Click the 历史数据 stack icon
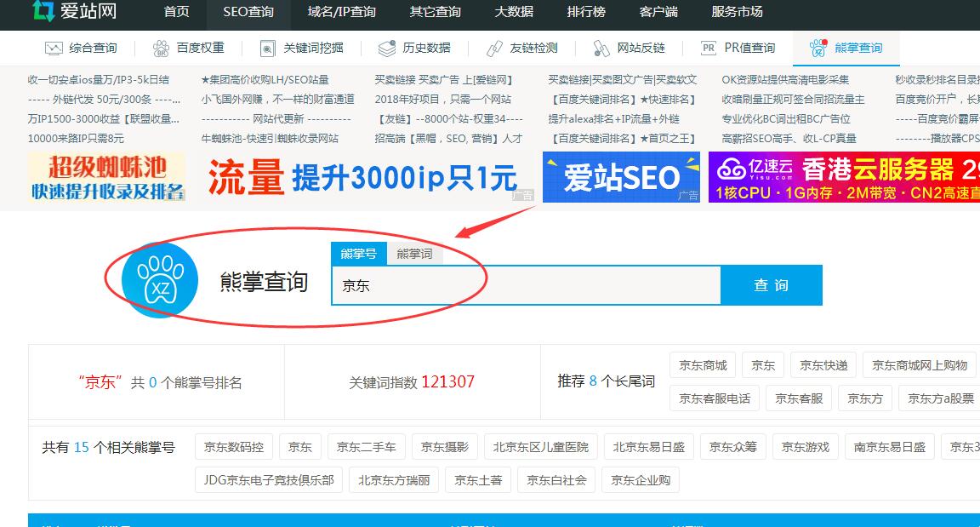Viewport: 980px width, 527px height. (387, 49)
